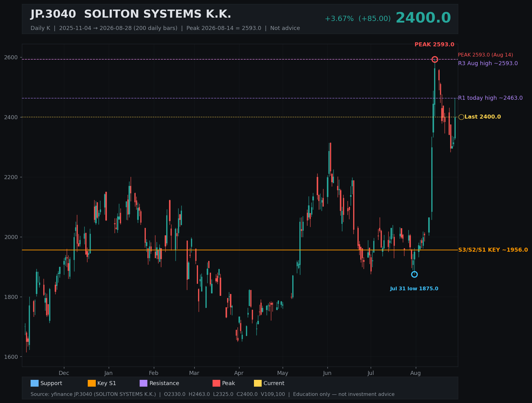Click the red Peak legend swatch
This screenshot has width=532, height=403.
click(x=216, y=383)
